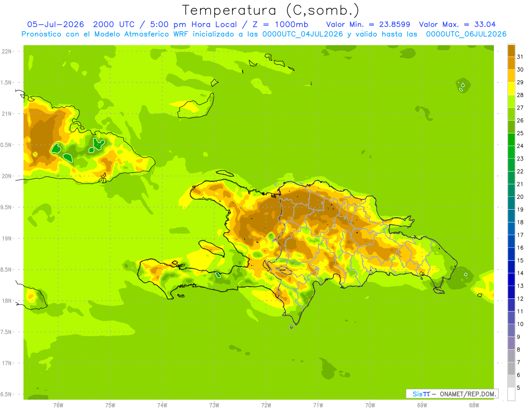Click the "18N" latitude axis label
The height and width of the screenshot is (411, 532).
(6, 301)
